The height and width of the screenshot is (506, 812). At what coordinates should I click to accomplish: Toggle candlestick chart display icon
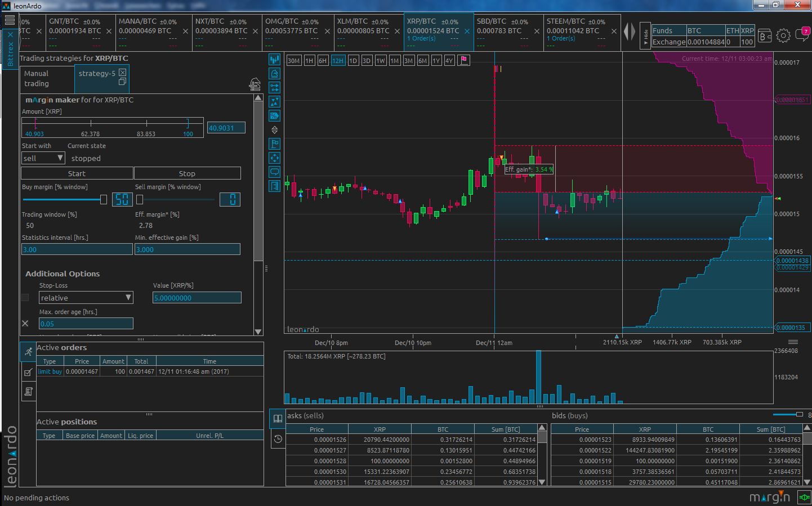point(274,60)
